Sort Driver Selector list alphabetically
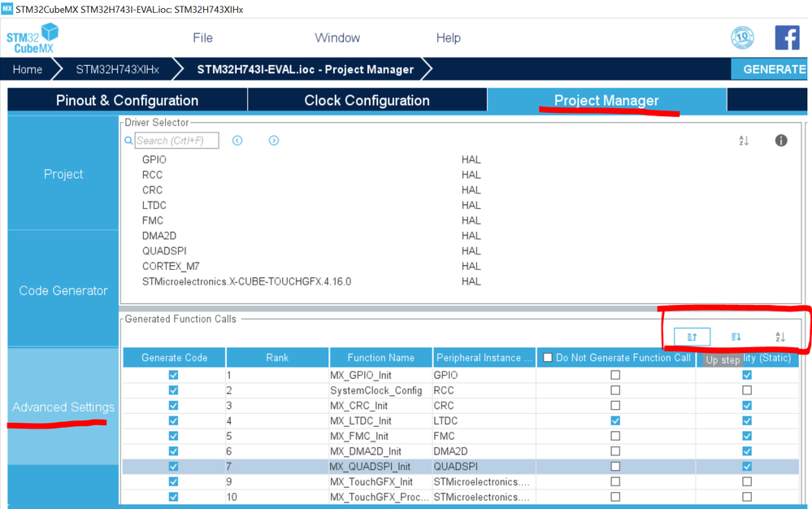Screen dimensions: 812x509 tap(744, 141)
